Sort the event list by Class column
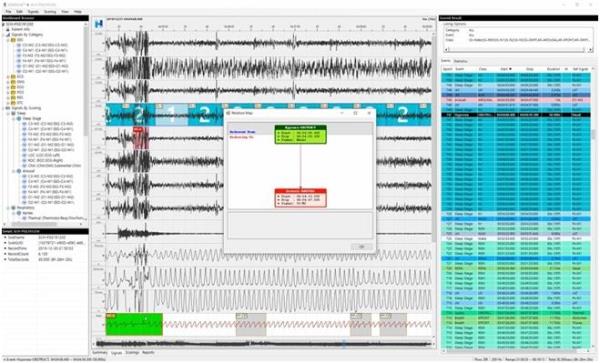Image resolution: width=600 pixels, height=363 pixels. click(x=483, y=69)
